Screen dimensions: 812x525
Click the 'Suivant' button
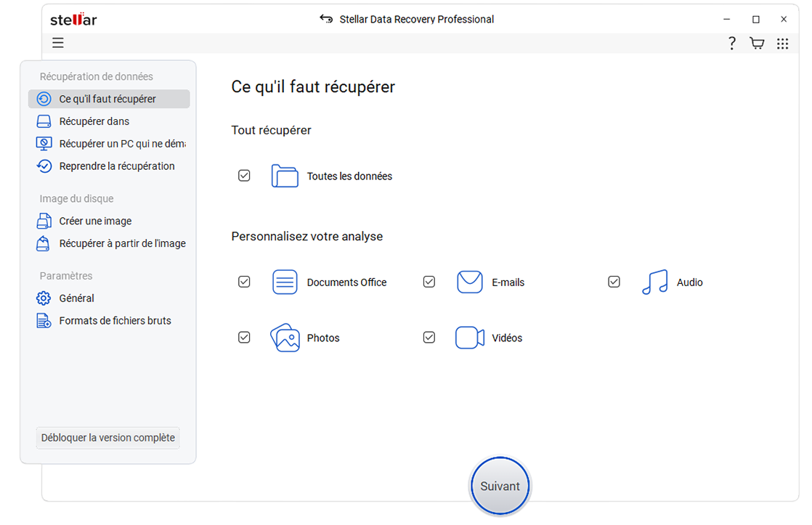click(x=500, y=486)
